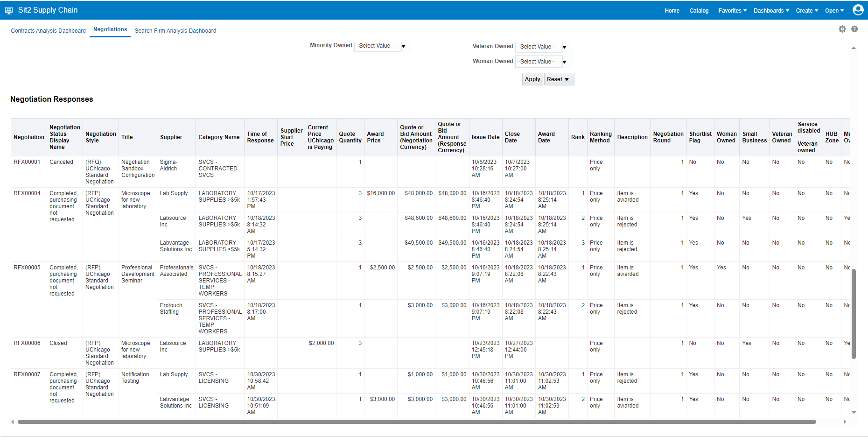This screenshot has width=868, height=437.
Task: Click the Help question mark icon
Action: pyautogui.click(x=855, y=29)
